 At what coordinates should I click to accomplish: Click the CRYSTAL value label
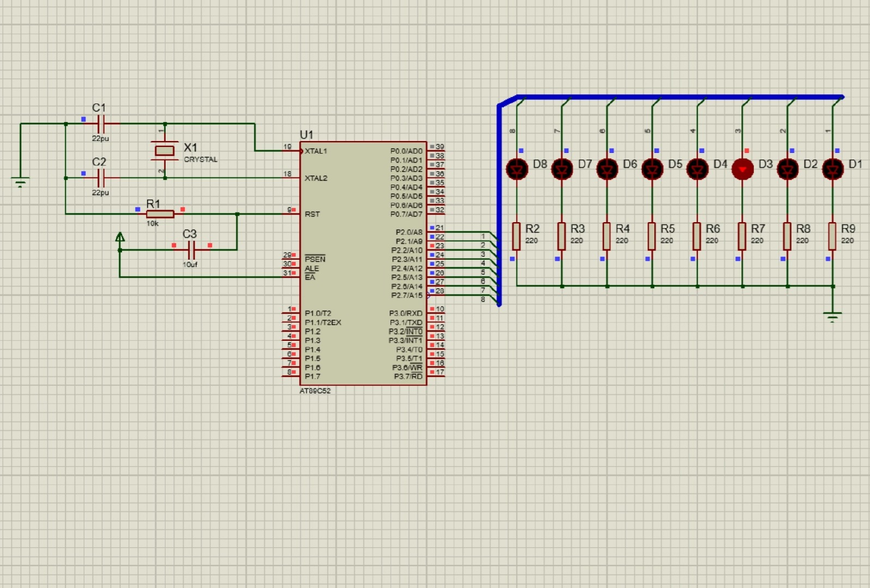click(x=200, y=160)
